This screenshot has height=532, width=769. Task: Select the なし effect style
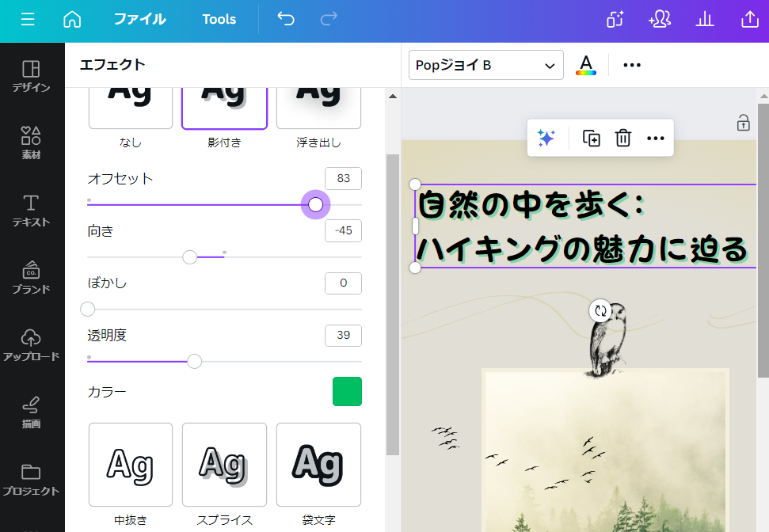(x=131, y=108)
